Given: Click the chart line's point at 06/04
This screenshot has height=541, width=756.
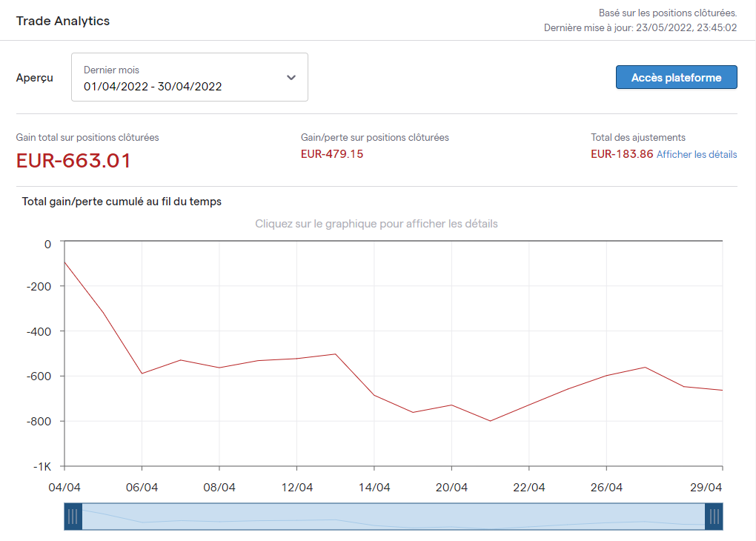Looking at the screenshot, I should [x=142, y=374].
